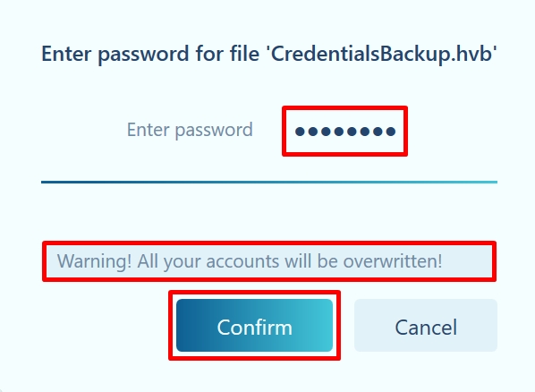Click the last dot in the password field
The image size is (535, 392).
391,132
